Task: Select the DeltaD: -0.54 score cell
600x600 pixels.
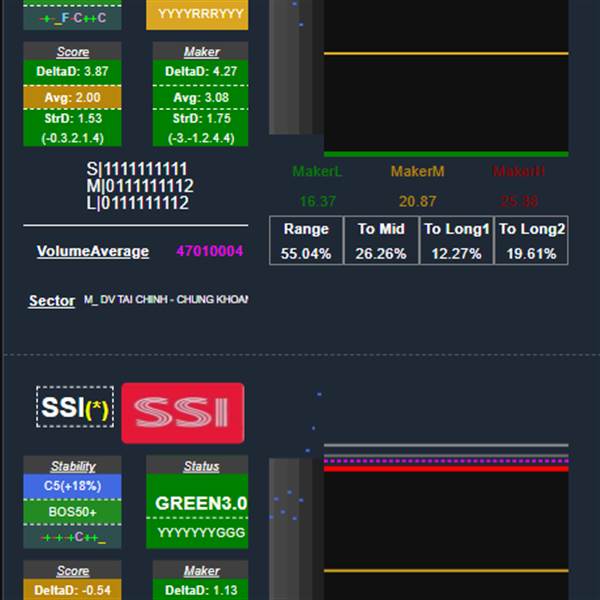Action: point(73,590)
